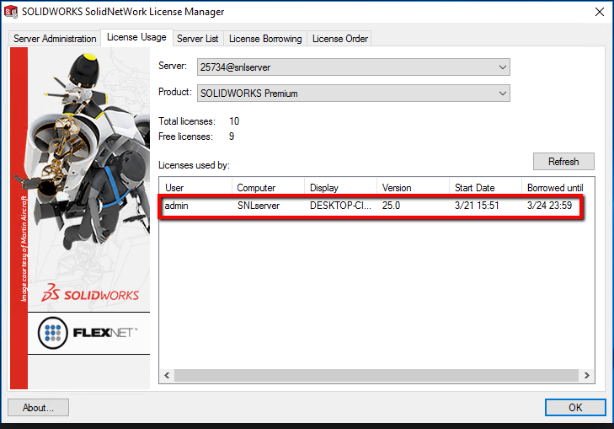
Task: Sort by the Display column header
Action: point(341,187)
